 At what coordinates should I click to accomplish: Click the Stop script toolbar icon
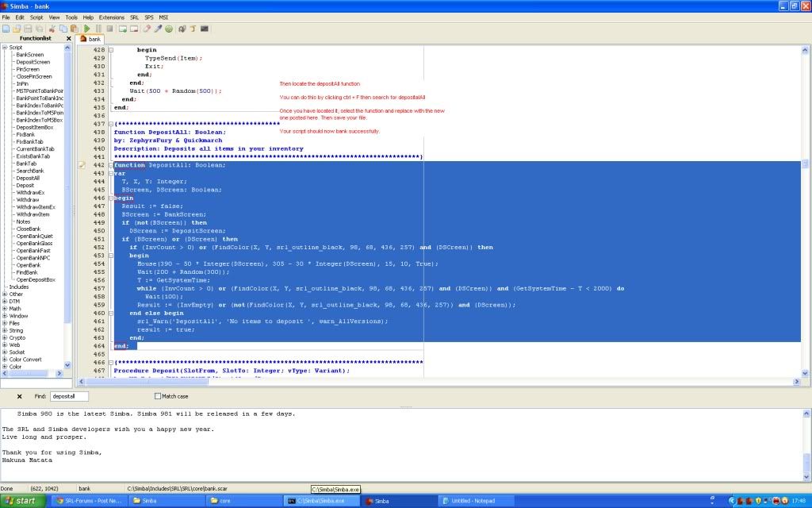(109, 29)
